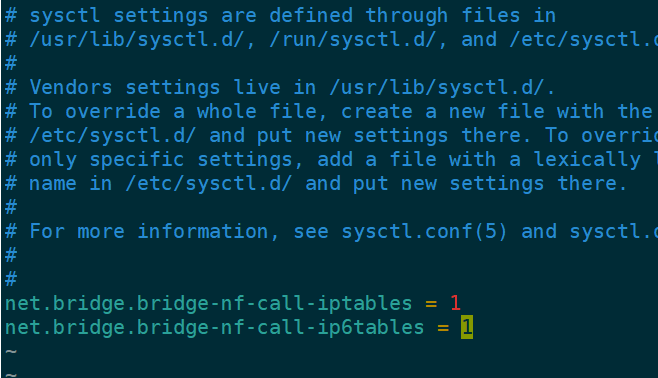Click the highlighted cursor value after ip6tables

tap(467, 327)
